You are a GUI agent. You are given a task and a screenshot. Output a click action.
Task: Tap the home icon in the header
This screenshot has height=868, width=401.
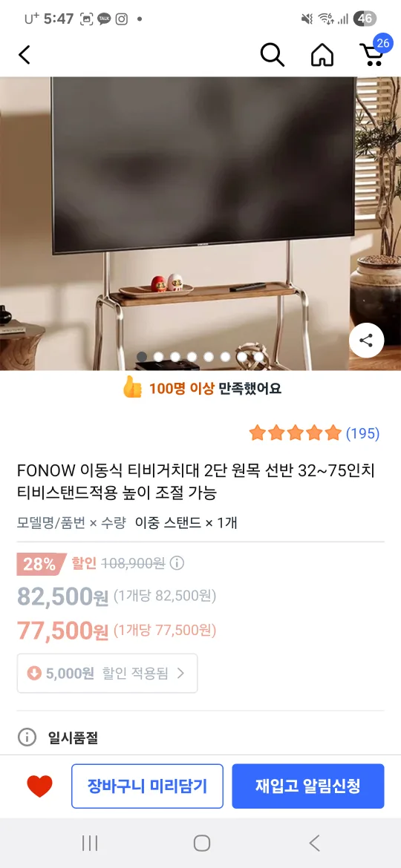[x=322, y=55]
